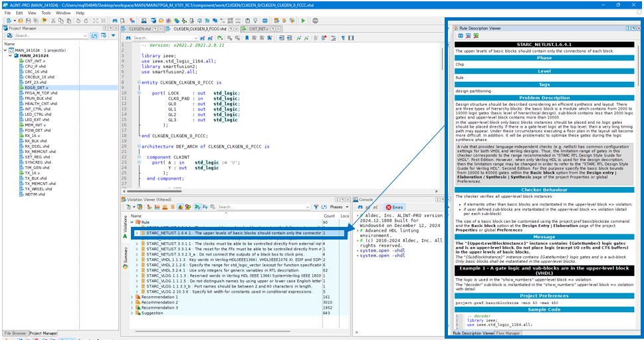
Task: Click the indent icon in editor toolbar
Action: [x=281, y=38]
